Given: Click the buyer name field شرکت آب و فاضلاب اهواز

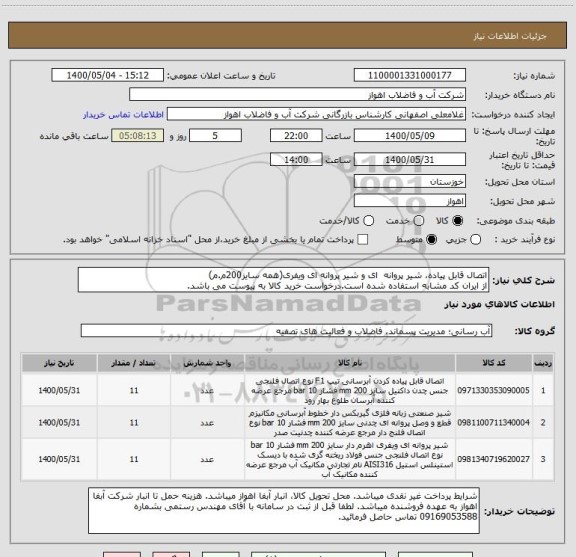Looking at the screenshot, I should [x=298, y=95].
